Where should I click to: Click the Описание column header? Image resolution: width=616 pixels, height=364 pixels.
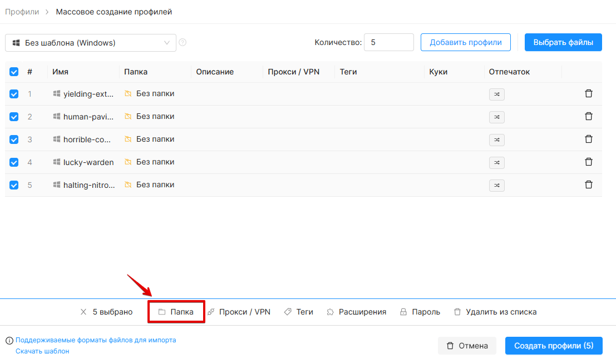point(215,72)
